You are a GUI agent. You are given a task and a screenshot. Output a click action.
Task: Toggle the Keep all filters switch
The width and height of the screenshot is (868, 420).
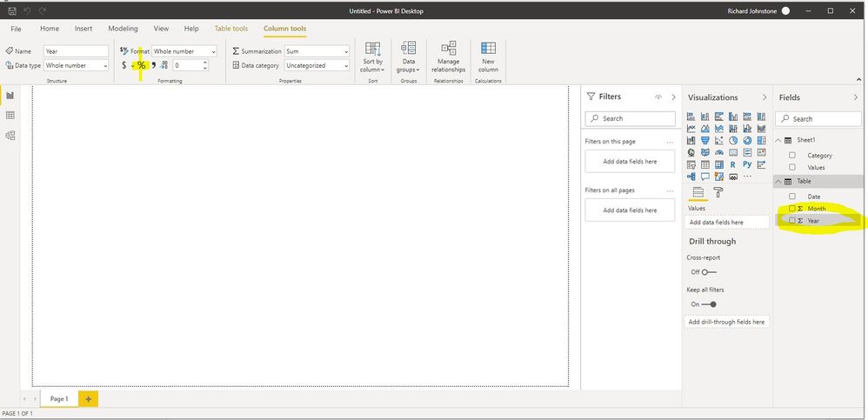click(709, 304)
